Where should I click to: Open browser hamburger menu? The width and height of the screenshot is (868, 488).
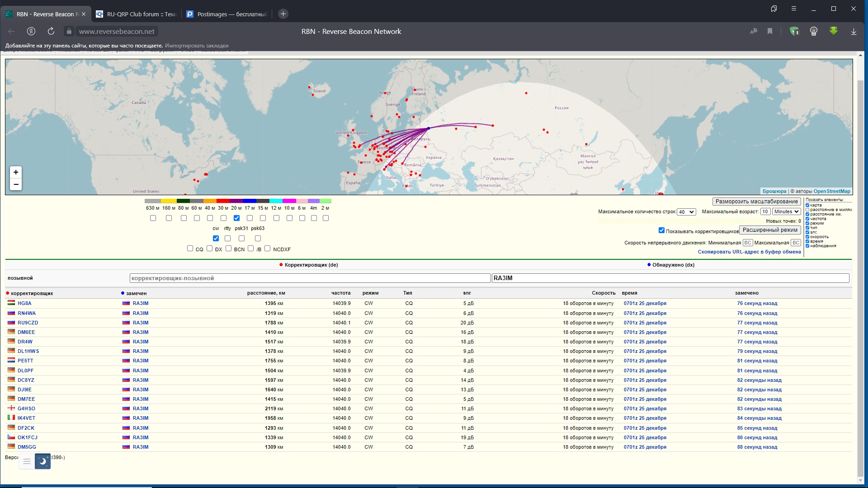click(794, 9)
